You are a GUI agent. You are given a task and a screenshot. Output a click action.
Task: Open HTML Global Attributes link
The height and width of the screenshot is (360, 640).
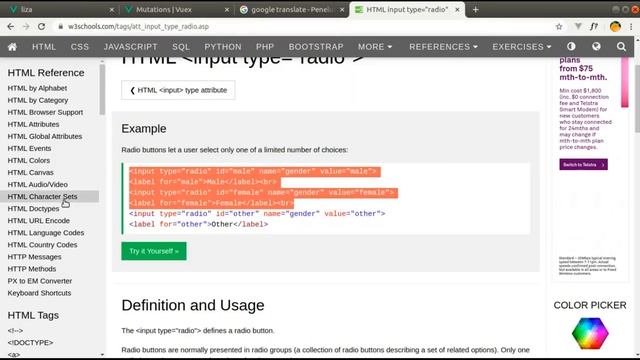click(44, 136)
